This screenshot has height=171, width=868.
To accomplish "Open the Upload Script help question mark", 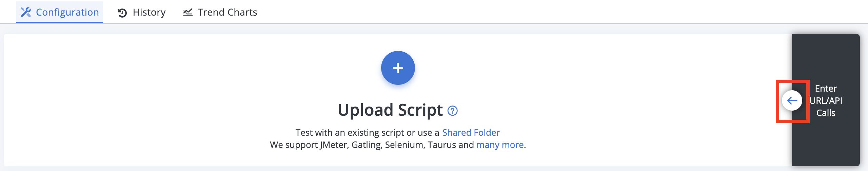I will 453,111.
